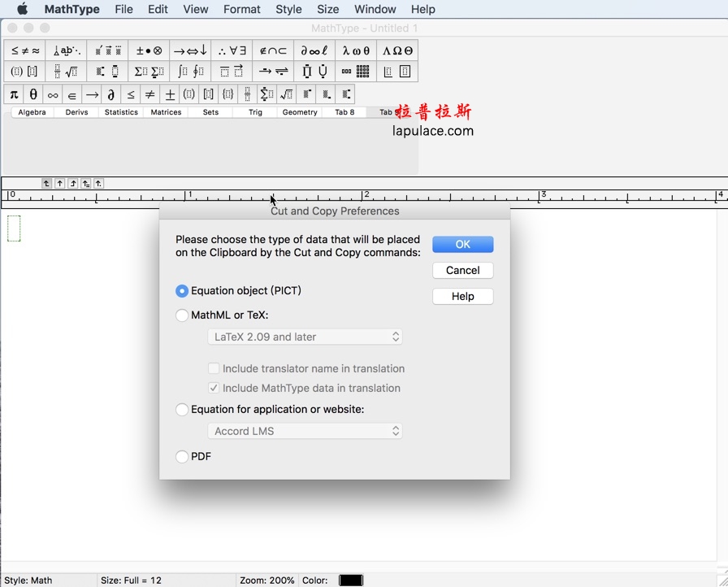The image size is (728, 587).
Task: Open the lowercase Greek letters palette (λ ω θ)
Action: click(356, 50)
